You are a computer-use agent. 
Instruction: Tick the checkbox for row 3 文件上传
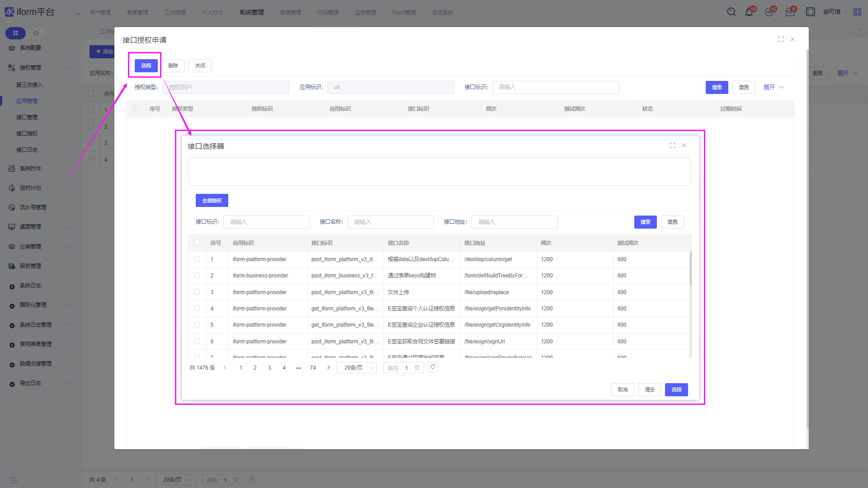[197, 292]
